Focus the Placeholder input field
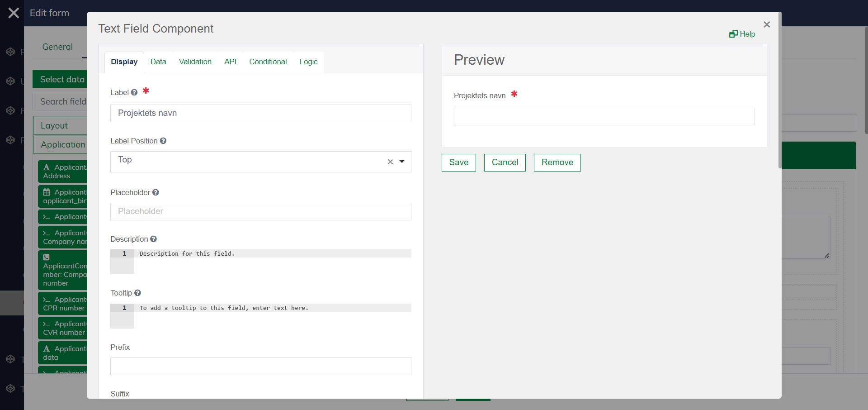This screenshot has width=868, height=410. click(260, 211)
